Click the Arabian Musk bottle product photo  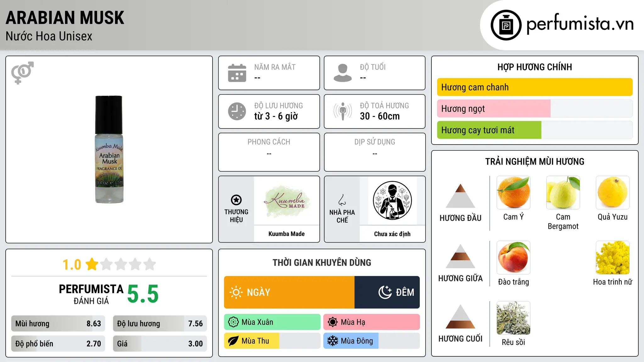click(x=109, y=149)
